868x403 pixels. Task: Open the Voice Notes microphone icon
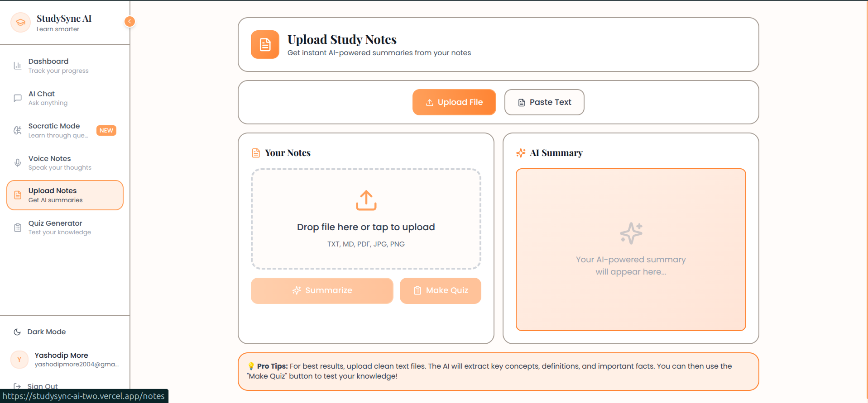(18, 163)
